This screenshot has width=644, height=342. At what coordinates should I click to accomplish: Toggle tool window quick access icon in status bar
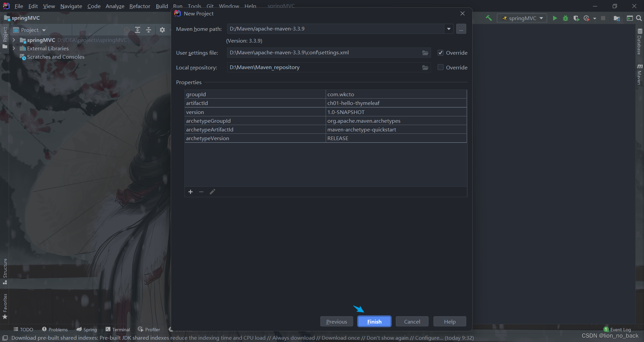[5, 338]
